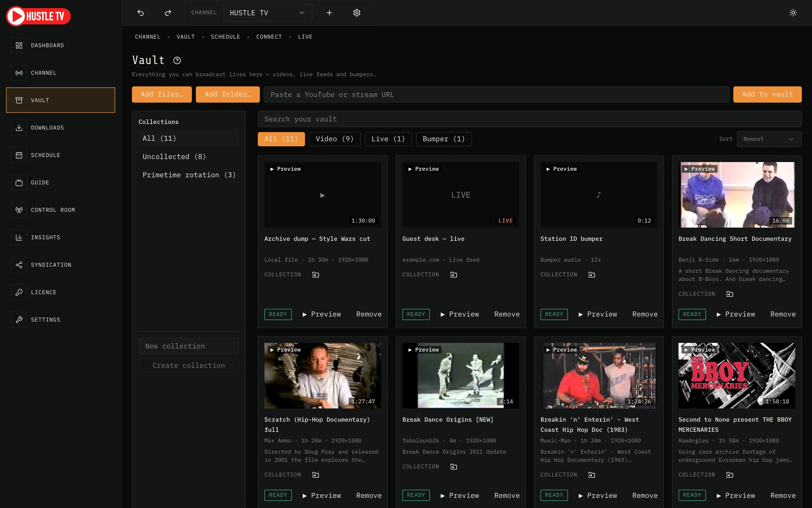Click Breakin 'n' Enterin' West Coast title
The height and width of the screenshot is (508, 812).
pos(589,425)
